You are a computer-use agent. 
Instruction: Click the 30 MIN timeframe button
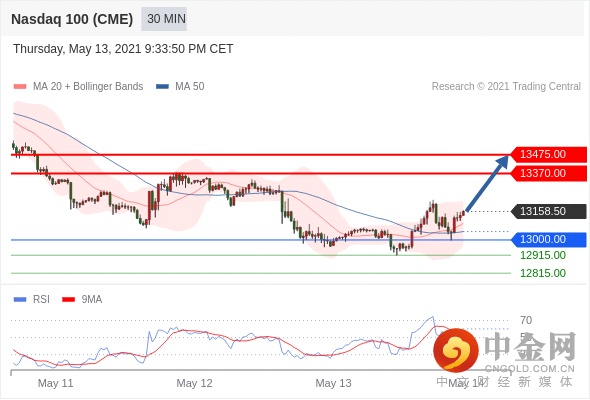coord(164,19)
